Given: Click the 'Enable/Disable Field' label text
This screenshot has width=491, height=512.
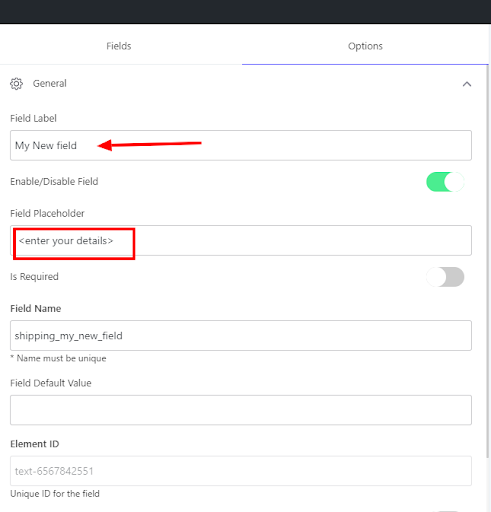Looking at the screenshot, I should point(54,181).
